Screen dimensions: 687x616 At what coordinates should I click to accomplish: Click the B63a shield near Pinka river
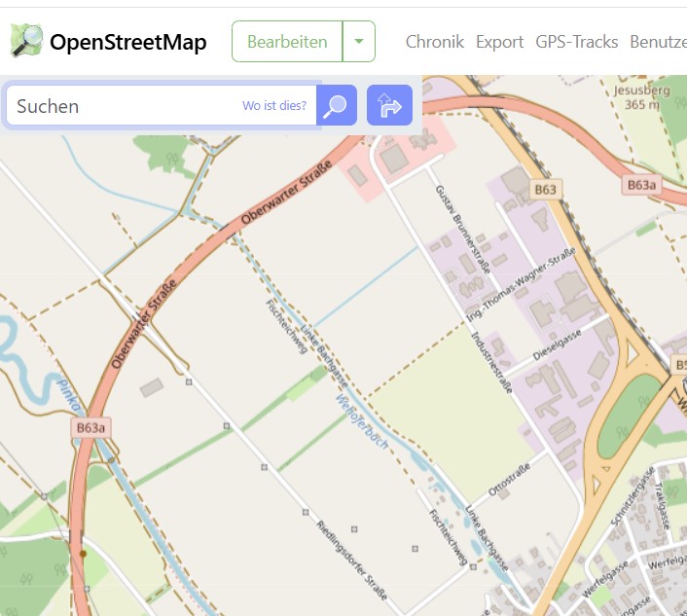click(90, 427)
